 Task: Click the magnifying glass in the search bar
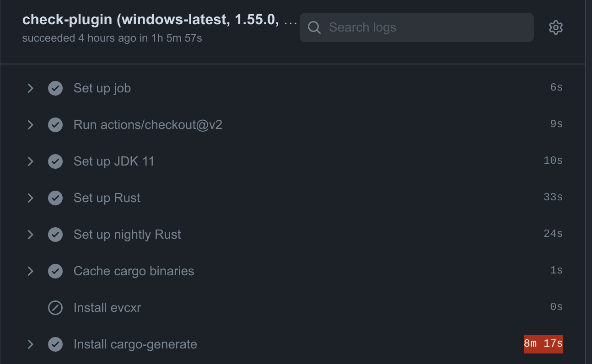(x=314, y=27)
